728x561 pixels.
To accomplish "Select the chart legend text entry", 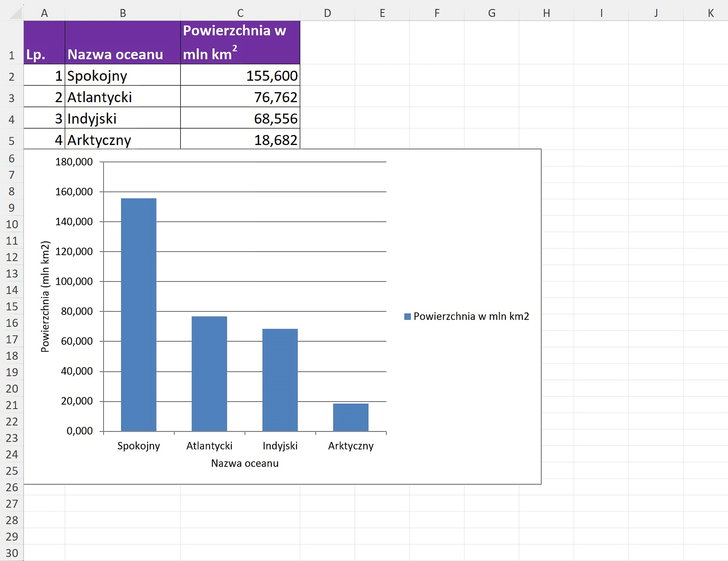I will [471, 316].
